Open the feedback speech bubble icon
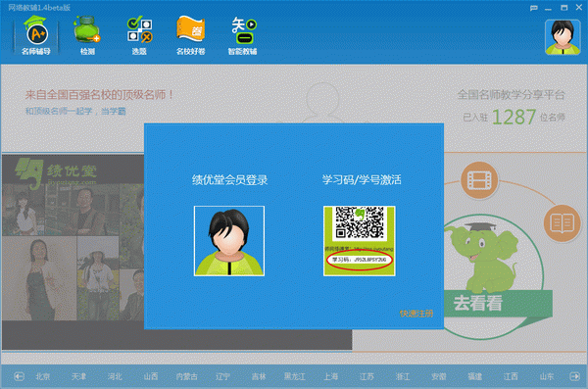 pyautogui.click(x=534, y=8)
